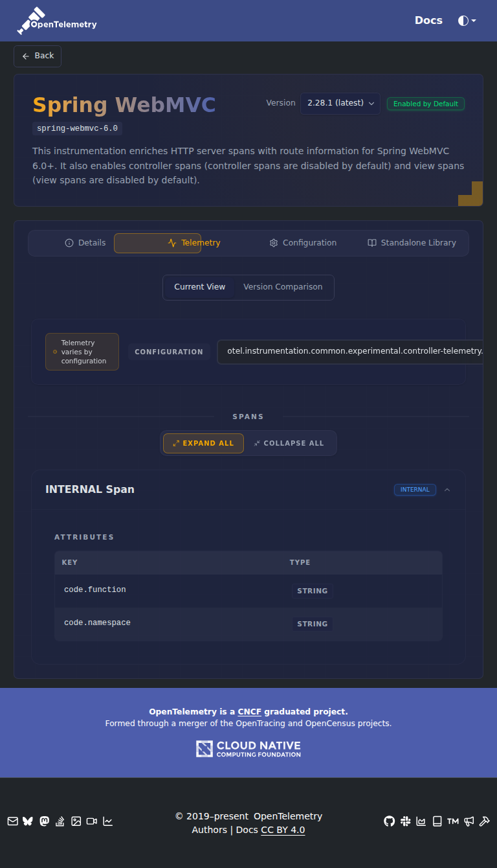Click the Telemetry varies by configuration notice
The height and width of the screenshot is (868, 497).
click(x=82, y=352)
